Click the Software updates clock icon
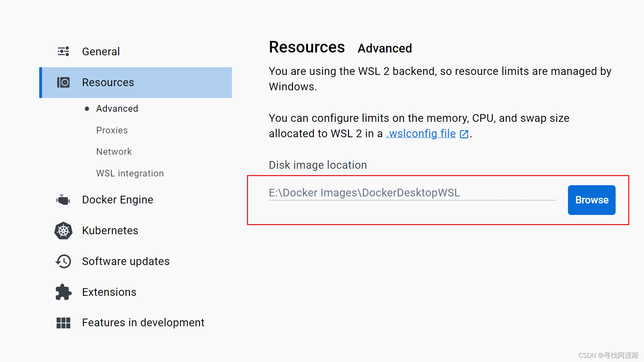The image size is (644, 362). pos(63,261)
